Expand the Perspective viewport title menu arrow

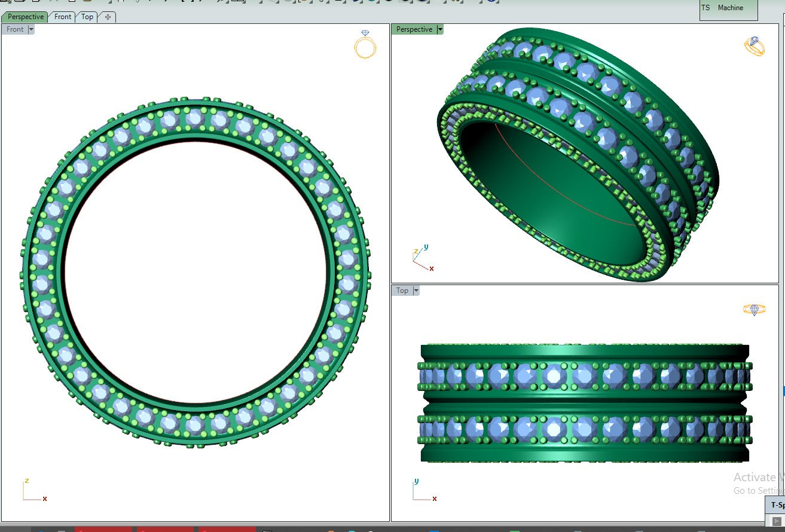440,29
